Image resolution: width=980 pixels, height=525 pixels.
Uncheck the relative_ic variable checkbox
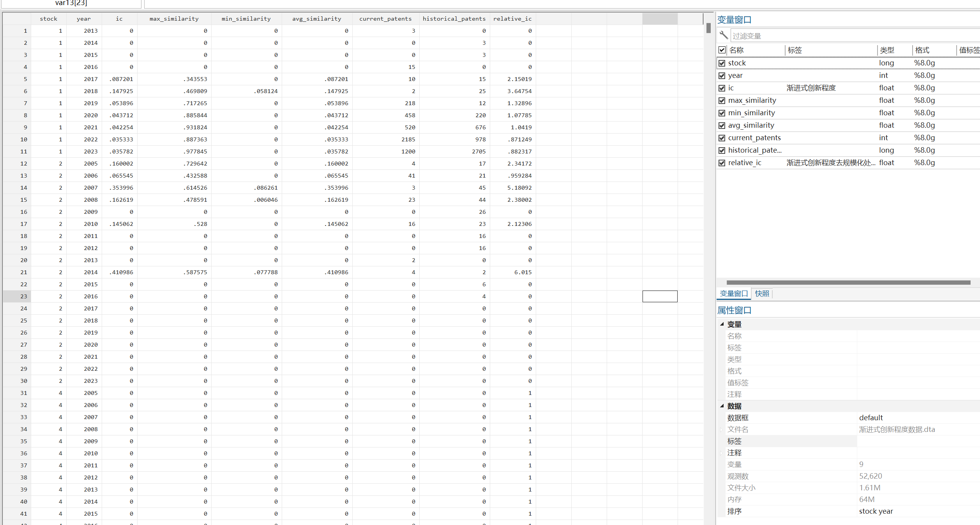(x=722, y=163)
